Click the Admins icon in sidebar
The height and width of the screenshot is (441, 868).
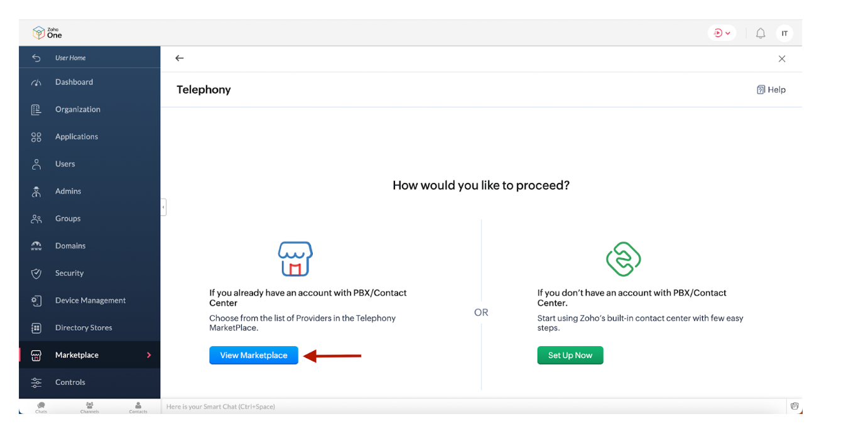tap(36, 192)
